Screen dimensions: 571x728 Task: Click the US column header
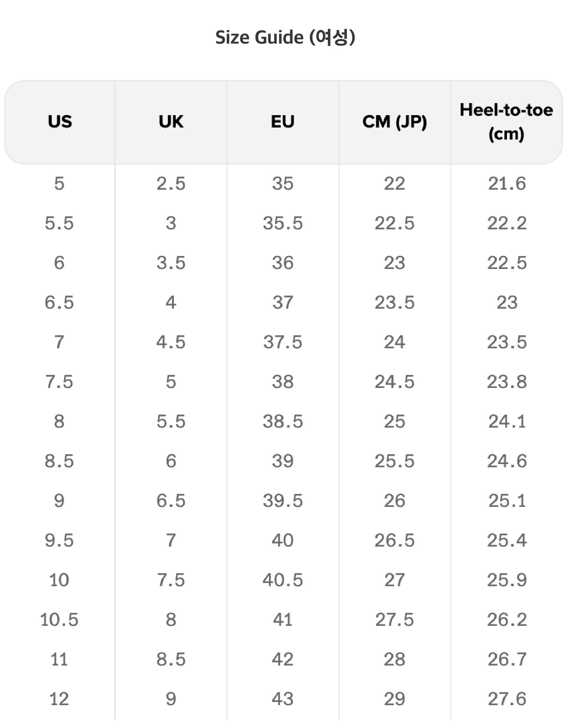[x=60, y=122]
